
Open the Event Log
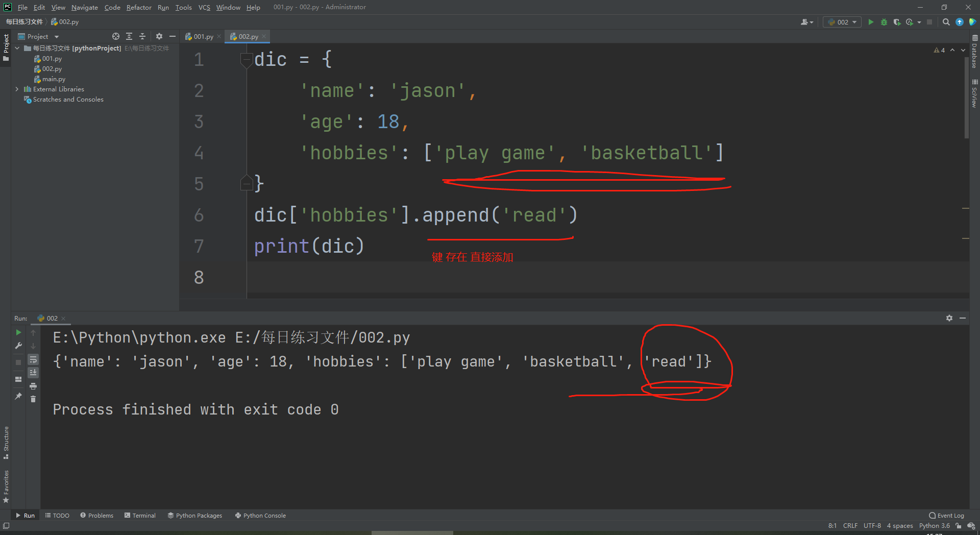point(946,516)
